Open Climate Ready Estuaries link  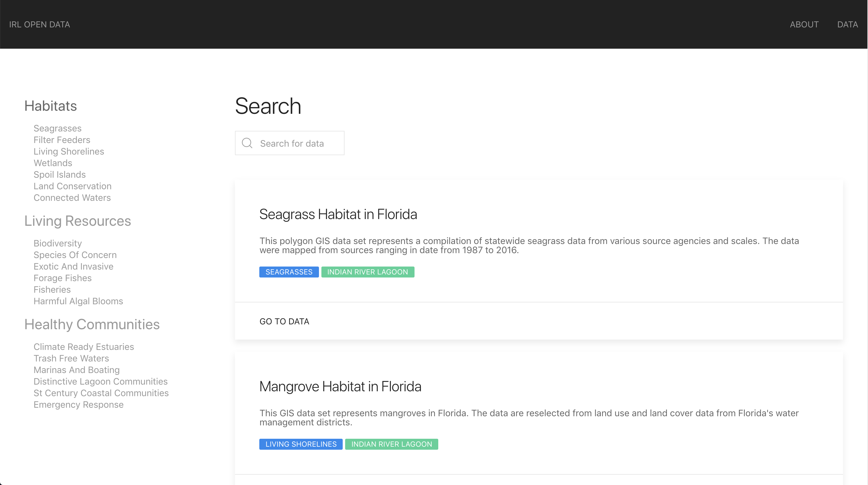tap(84, 347)
